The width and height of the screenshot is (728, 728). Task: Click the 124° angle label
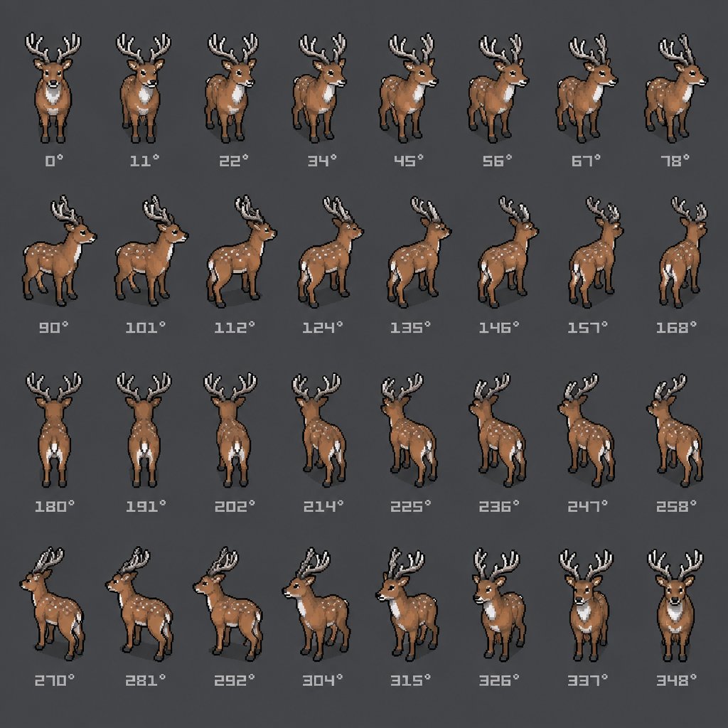click(x=323, y=328)
